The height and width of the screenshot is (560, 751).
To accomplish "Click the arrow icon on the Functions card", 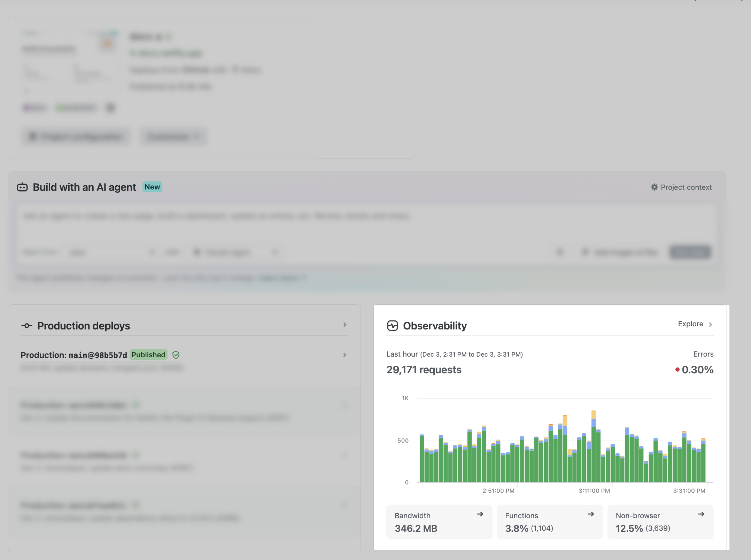I will [591, 514].
